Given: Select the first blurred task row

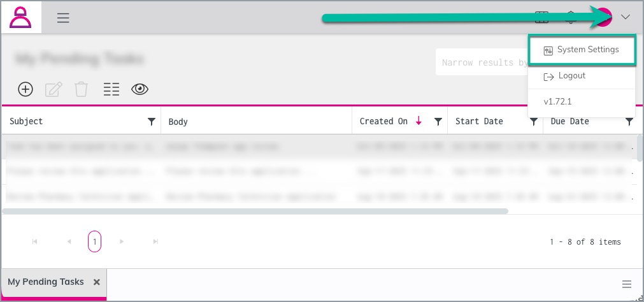Looking at the screenshot, I should (318, 147).
